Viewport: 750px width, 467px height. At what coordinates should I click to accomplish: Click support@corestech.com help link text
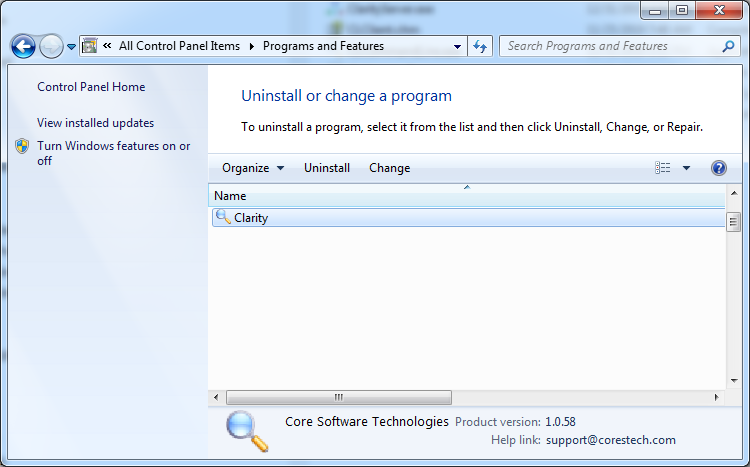pyautogui.click(x=611, y=440)
